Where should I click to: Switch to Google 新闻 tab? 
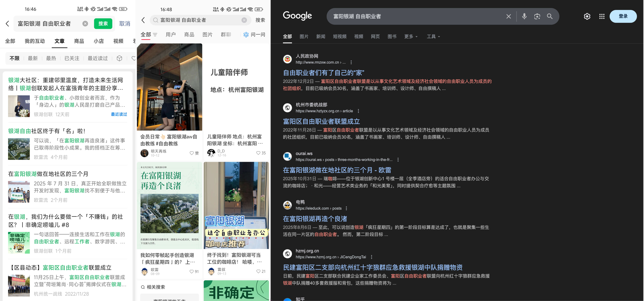pyautogui.click(x=321, y=37)
